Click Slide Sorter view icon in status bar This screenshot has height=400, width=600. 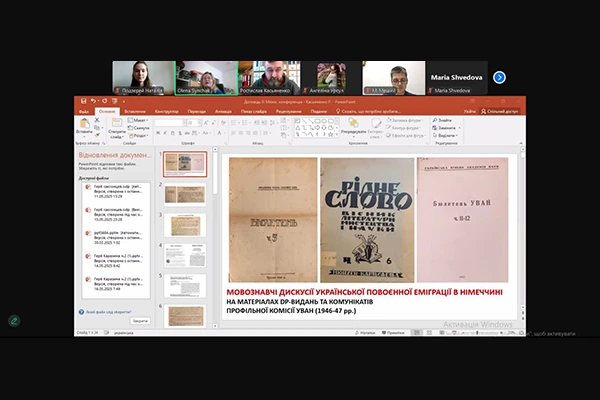(429, 333)
